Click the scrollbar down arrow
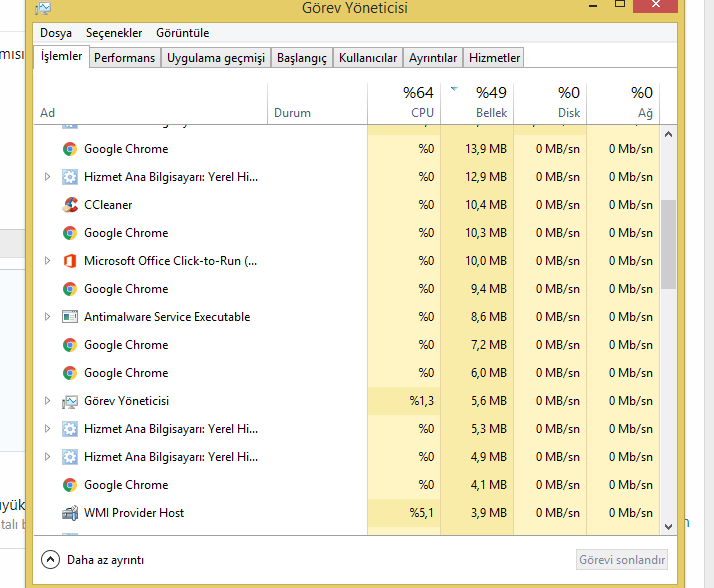 668,527
